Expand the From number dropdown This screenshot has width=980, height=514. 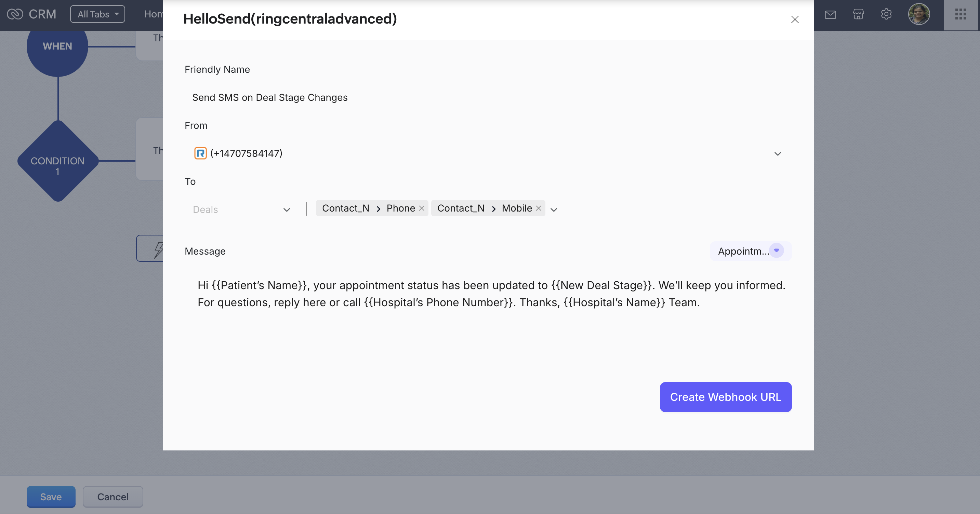pyautogui.click(x=778, y=153)
